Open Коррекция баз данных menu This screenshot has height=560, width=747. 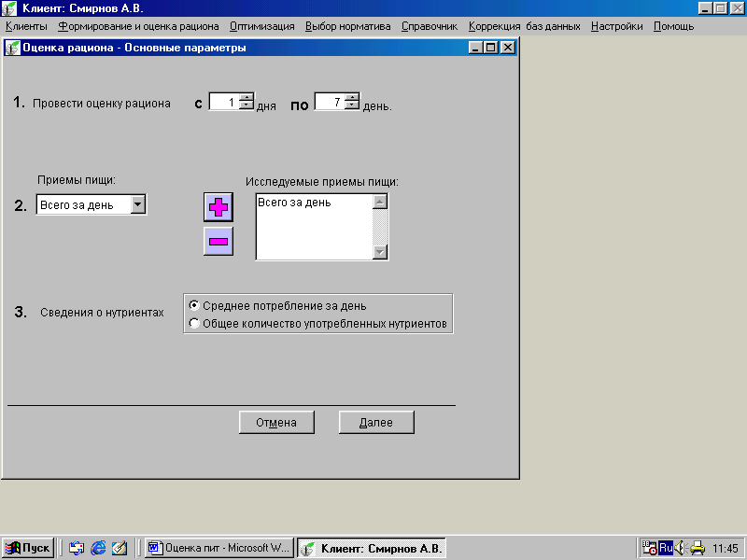(x=525, y=27)
